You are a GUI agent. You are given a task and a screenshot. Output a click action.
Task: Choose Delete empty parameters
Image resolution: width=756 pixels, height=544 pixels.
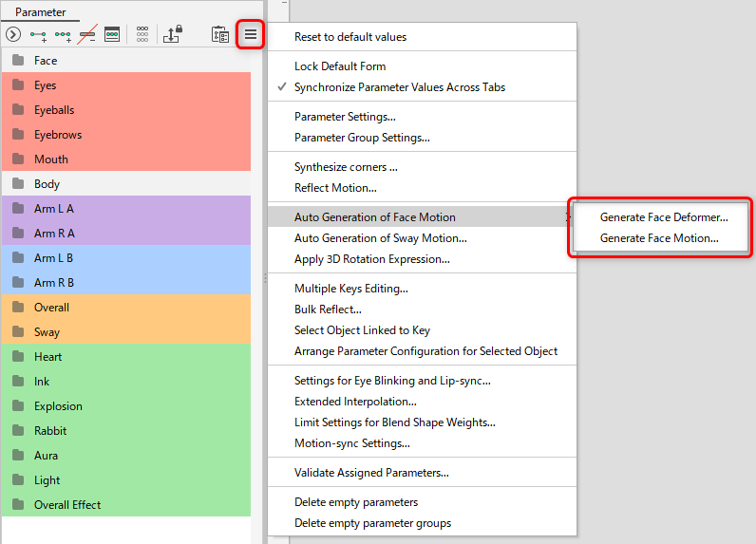pos(422,502)
